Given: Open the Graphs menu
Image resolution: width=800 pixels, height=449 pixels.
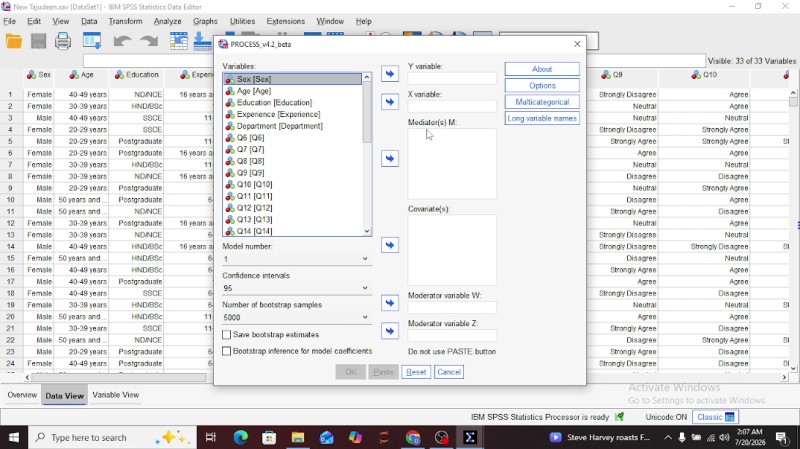Looking at the screenshot, I should pyautogui.click(x=205, y=21).
